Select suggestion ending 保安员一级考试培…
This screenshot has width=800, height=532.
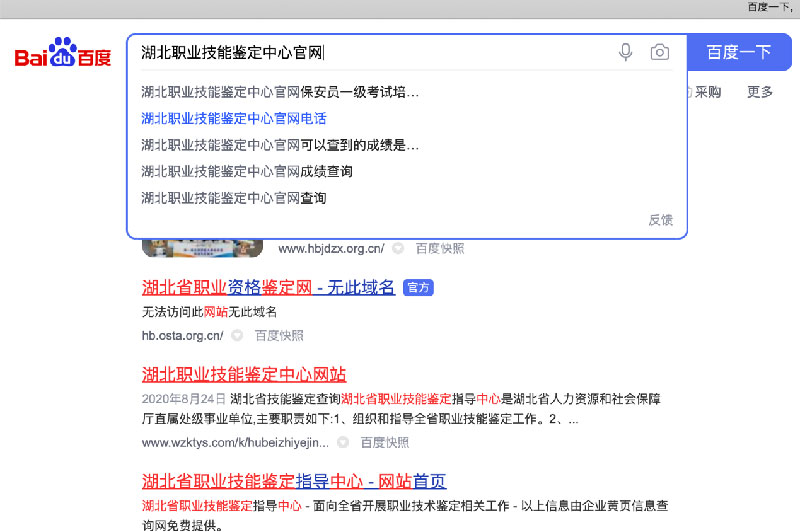click(280, 92)
